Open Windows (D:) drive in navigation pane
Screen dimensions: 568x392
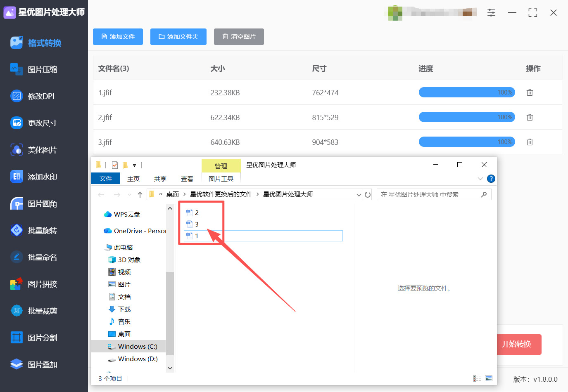point(133,359)
